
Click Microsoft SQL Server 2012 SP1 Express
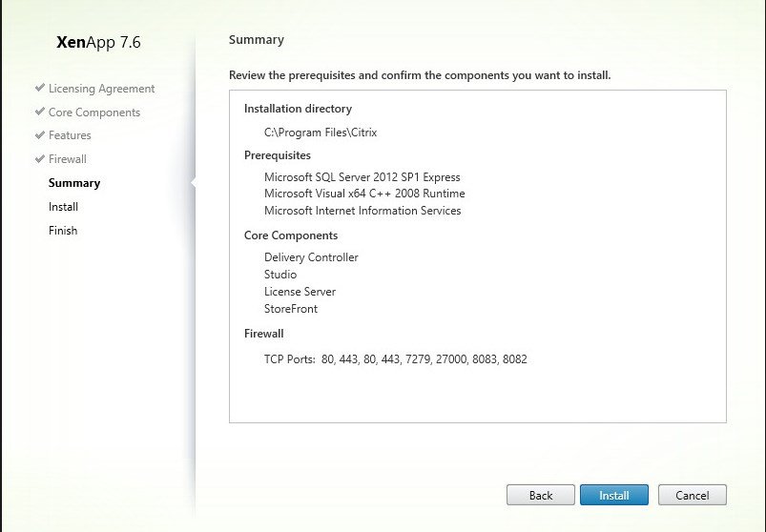(x=362, y=177)
